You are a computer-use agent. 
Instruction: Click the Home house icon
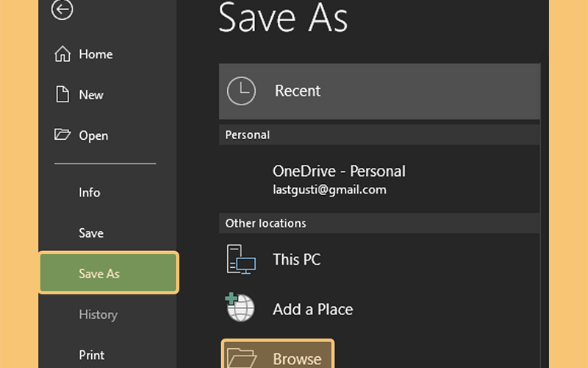62,54
